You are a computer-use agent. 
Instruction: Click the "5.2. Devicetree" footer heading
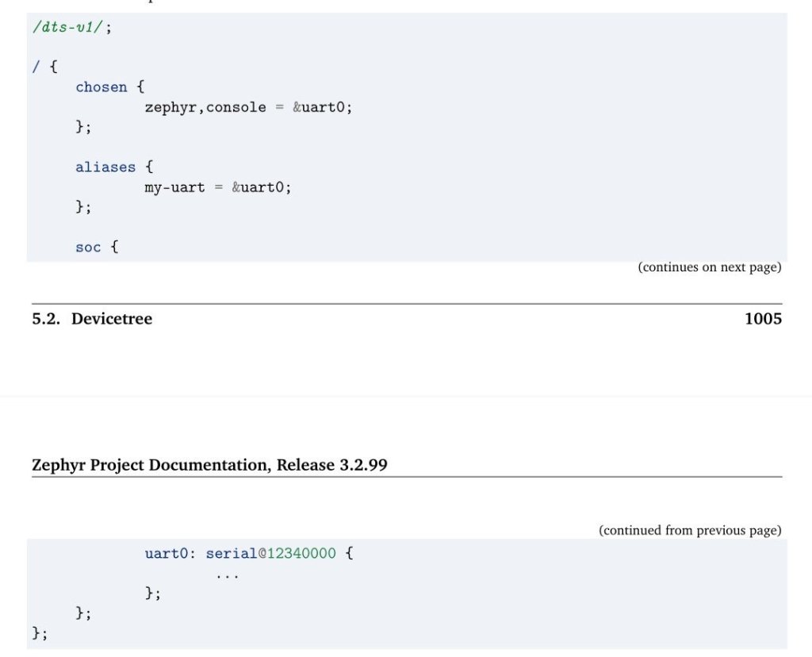point(92,319)
